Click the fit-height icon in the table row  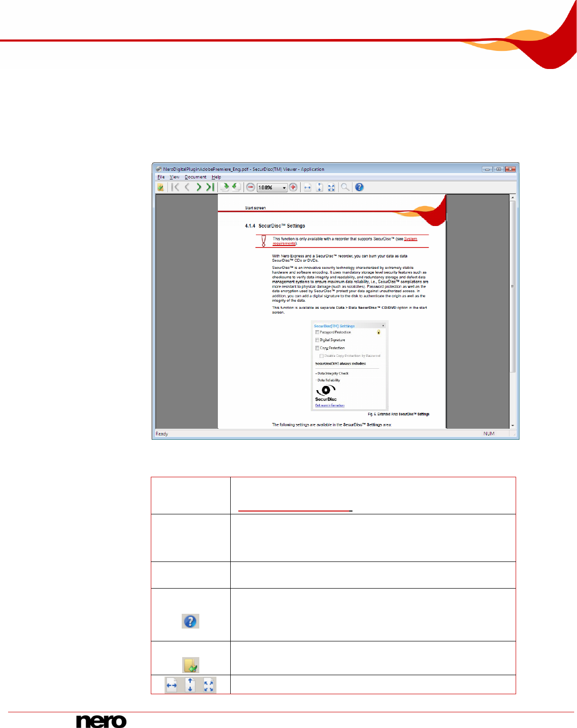point(190,685)
